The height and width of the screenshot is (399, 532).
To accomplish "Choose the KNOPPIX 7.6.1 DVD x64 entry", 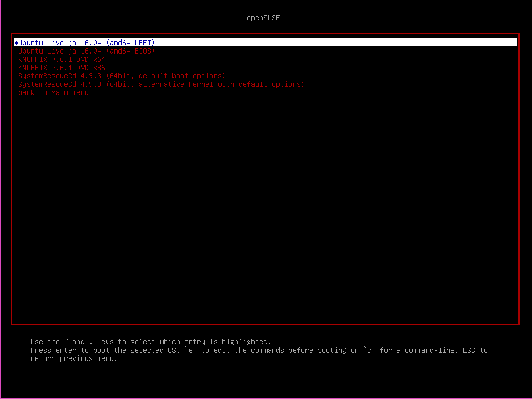I will [61, 59].
